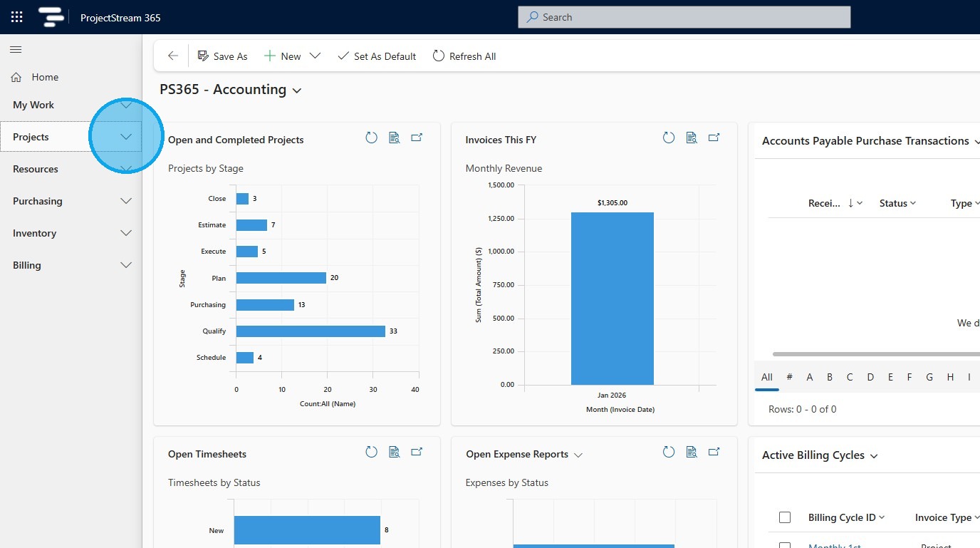Expand the Invoices This FY chart
Screen dimensions: 980x548
click(x=714, y=138)
